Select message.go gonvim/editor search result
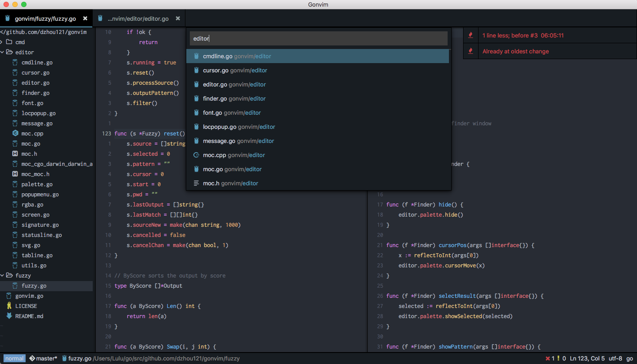 coord(317,141)
